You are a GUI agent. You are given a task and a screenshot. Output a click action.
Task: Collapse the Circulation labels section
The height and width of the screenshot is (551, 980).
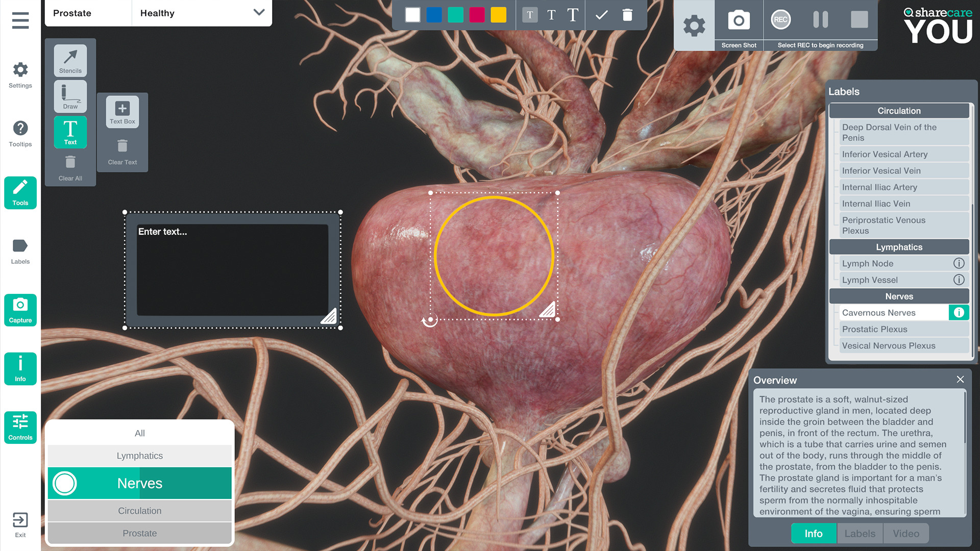899,111
